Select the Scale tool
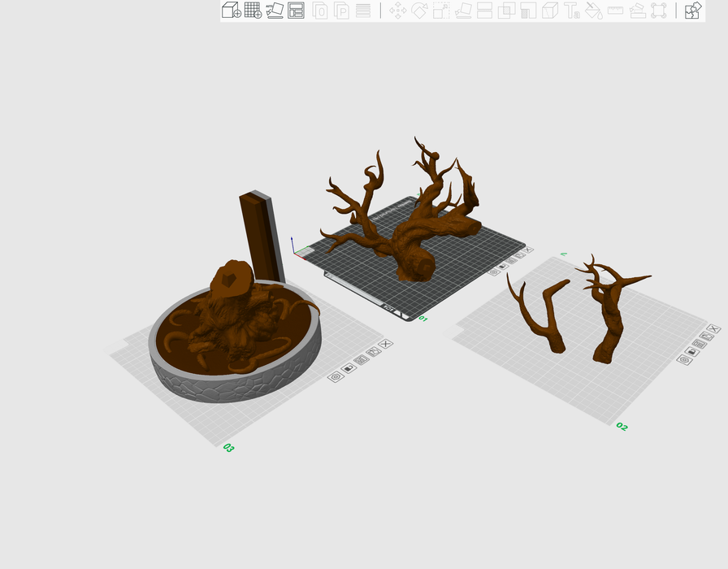The height and width of the screenshot is (569, 728). tap(441, 11)
